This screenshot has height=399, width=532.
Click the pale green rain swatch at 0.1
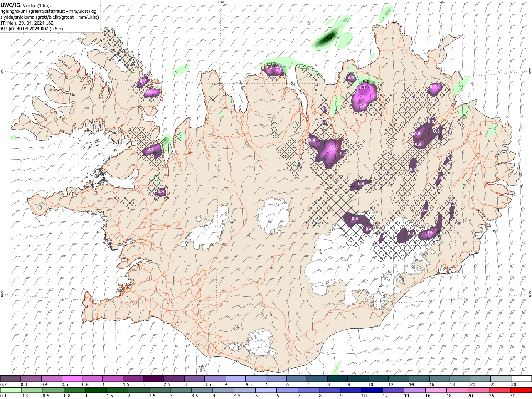tap(10, 390)
